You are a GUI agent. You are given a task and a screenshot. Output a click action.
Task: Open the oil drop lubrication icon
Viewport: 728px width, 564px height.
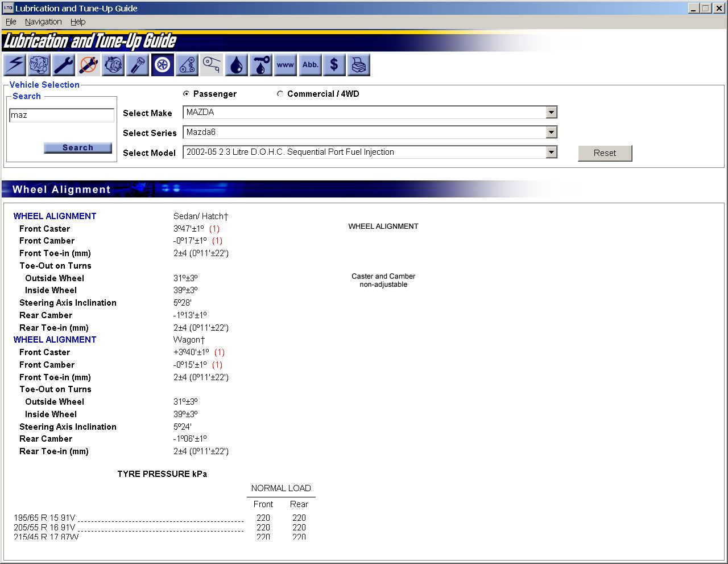click(236, 65)
